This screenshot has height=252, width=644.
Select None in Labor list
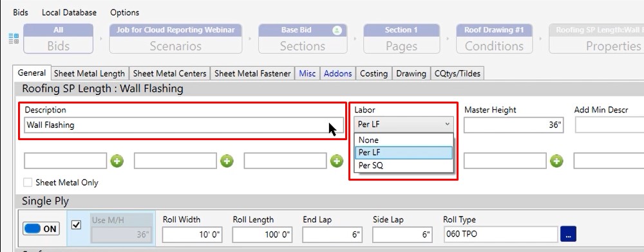404,139
